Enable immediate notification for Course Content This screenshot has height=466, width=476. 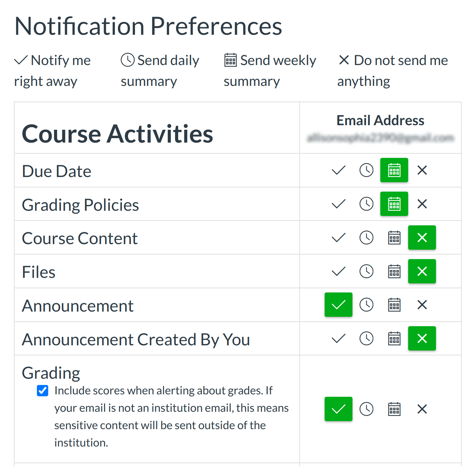338,238
